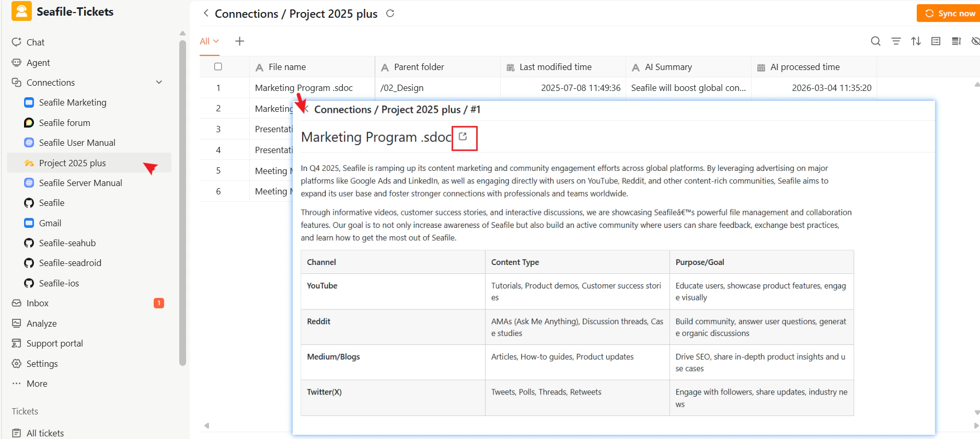Click the YouTube channel cell
The width and height of the screenshot is (980, 439).
pyautogui.click(x=393, y=292)
